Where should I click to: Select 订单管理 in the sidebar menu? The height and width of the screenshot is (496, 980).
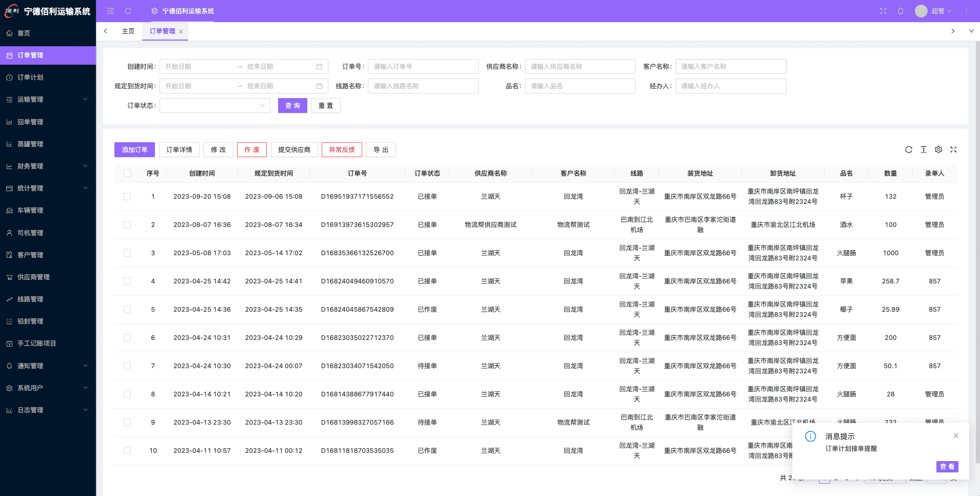tap(48, 55)
